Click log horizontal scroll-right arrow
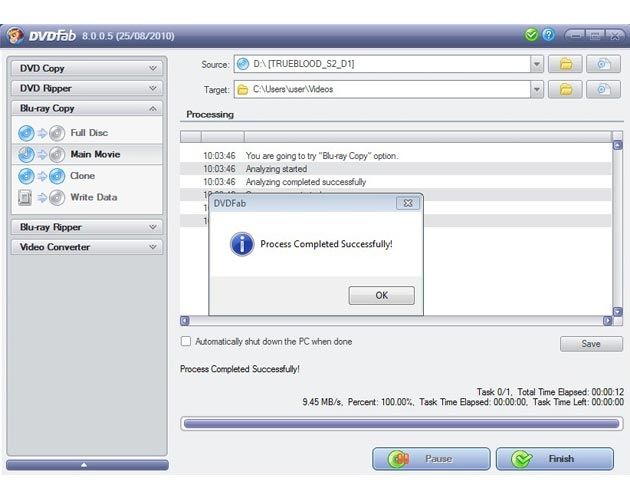 pyautogui.click(x=608, y=321)
